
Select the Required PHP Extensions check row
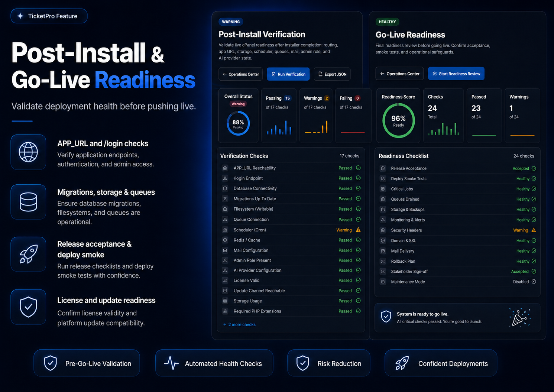(x=291, y=311)
